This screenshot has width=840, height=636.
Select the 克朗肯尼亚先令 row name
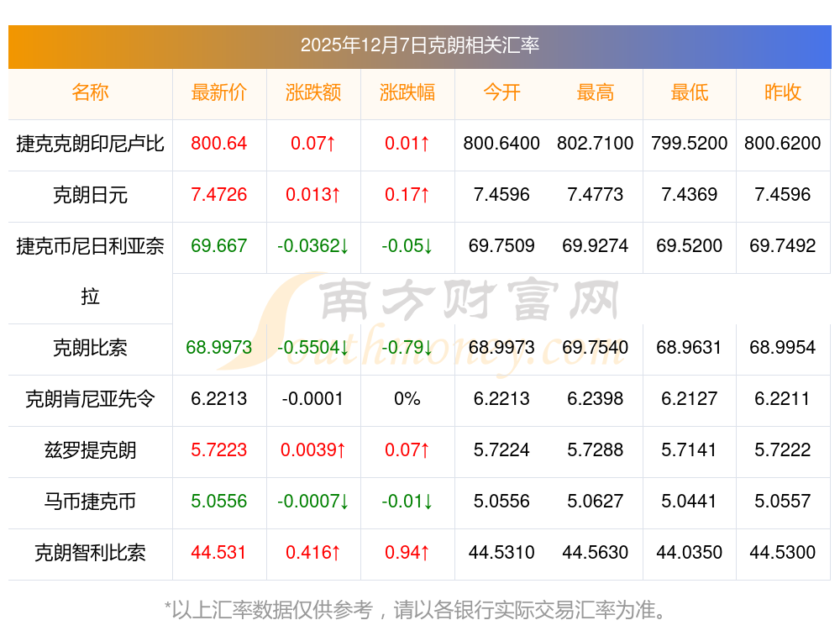click(x=90, y=399)
